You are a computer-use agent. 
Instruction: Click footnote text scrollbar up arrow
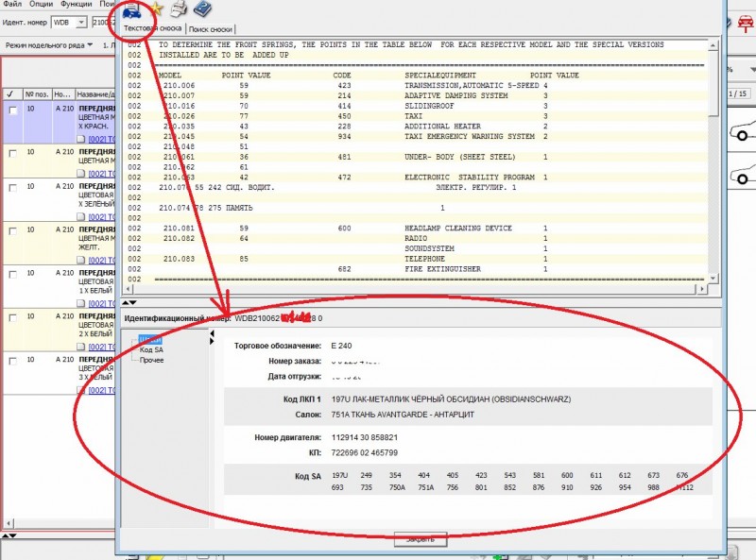coord(713,45)
